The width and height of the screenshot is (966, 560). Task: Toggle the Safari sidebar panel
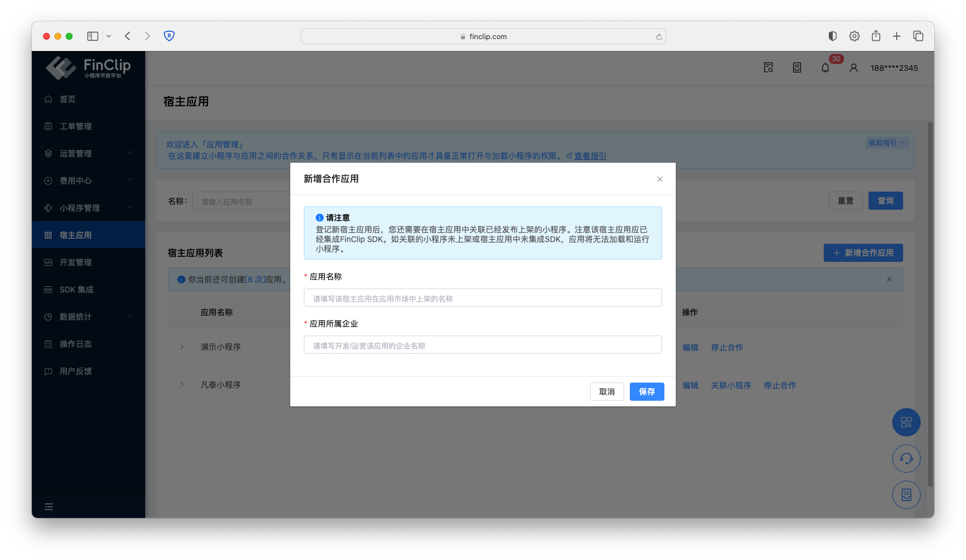(x=93, y=36)
